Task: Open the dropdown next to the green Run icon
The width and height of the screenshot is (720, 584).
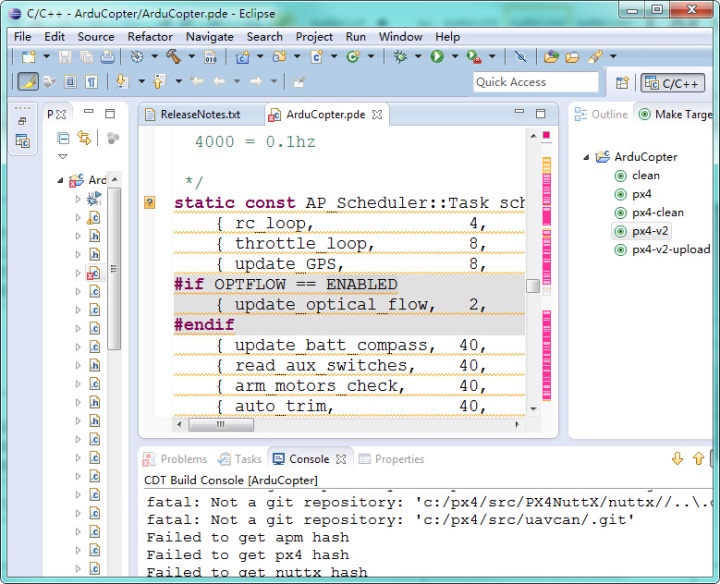Action: pyautogui.click(x=455, y=56)
